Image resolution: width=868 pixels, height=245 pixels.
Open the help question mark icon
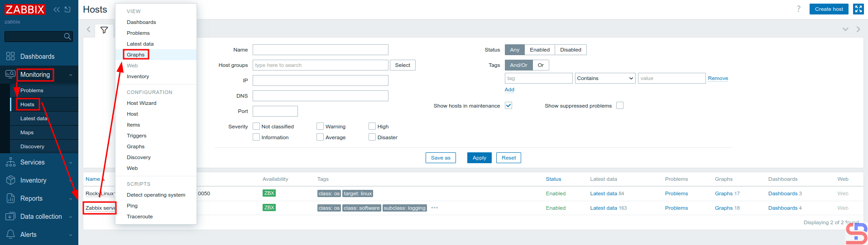[798, 9]
